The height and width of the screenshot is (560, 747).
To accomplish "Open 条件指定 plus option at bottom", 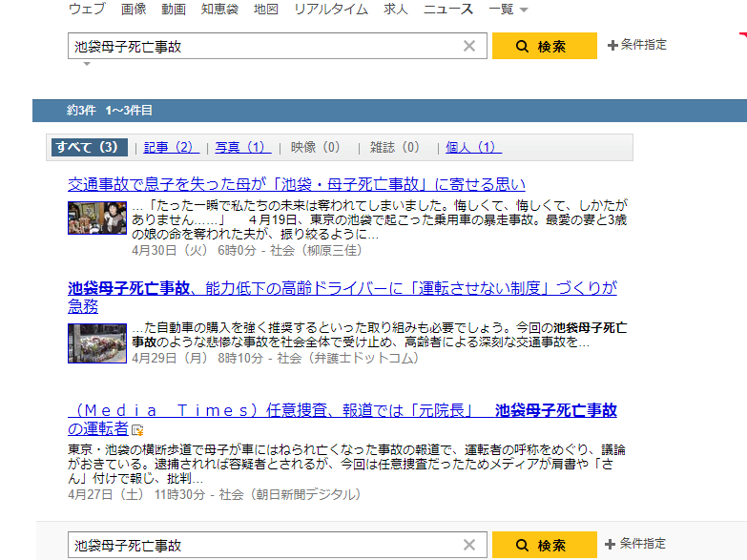I will tap(636, 544).
